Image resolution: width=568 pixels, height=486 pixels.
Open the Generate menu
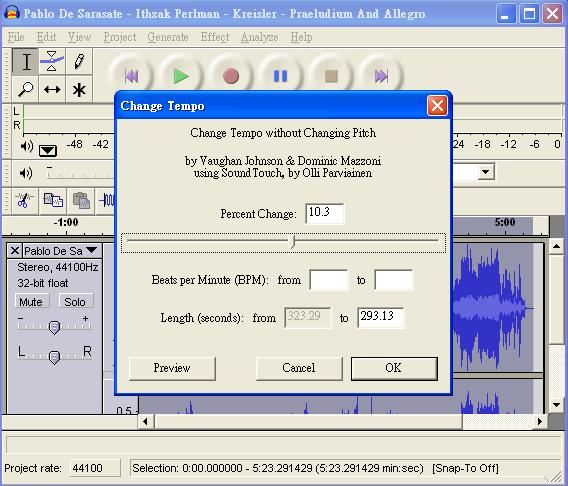[x=168, y=37]
